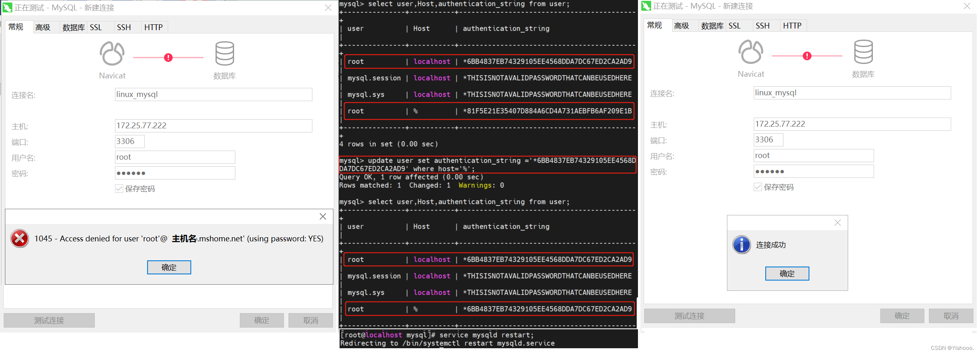Click 'Rows matched: 1 Changed: 1' terminal line

[x=422, y=185]
